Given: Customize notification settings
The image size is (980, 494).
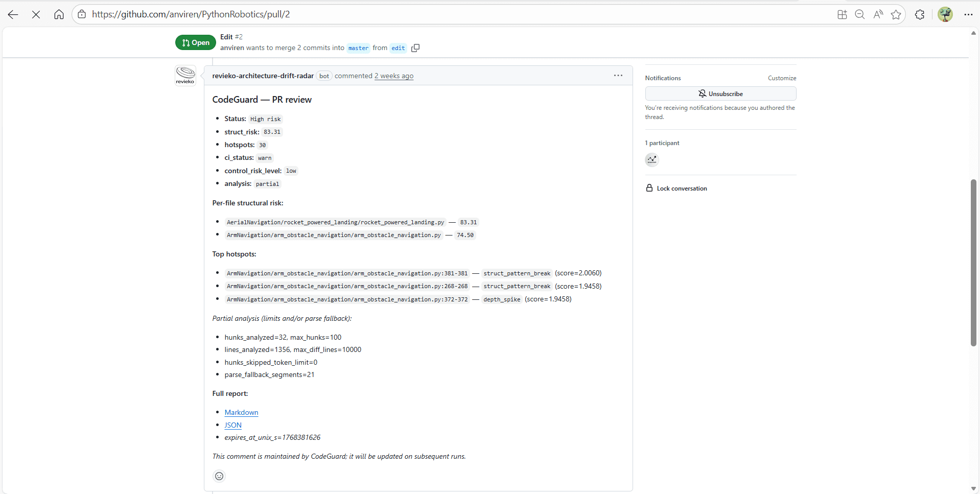Looking at the screenshot, I should point(781,78).
